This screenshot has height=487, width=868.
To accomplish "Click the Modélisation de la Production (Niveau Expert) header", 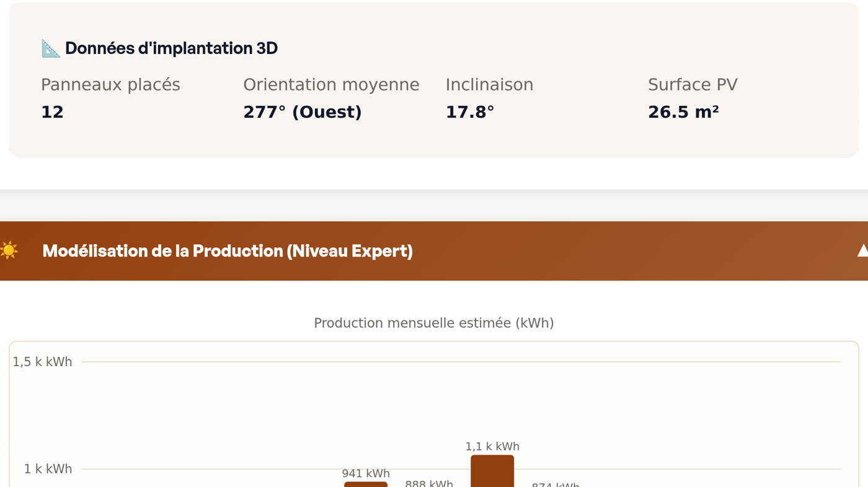I will (x=434, y=251).
